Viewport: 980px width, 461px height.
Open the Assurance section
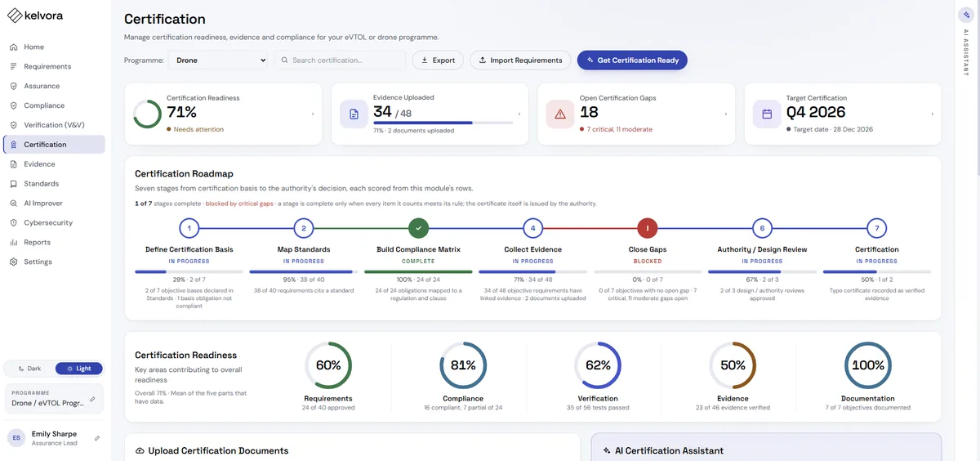point(54,86)
